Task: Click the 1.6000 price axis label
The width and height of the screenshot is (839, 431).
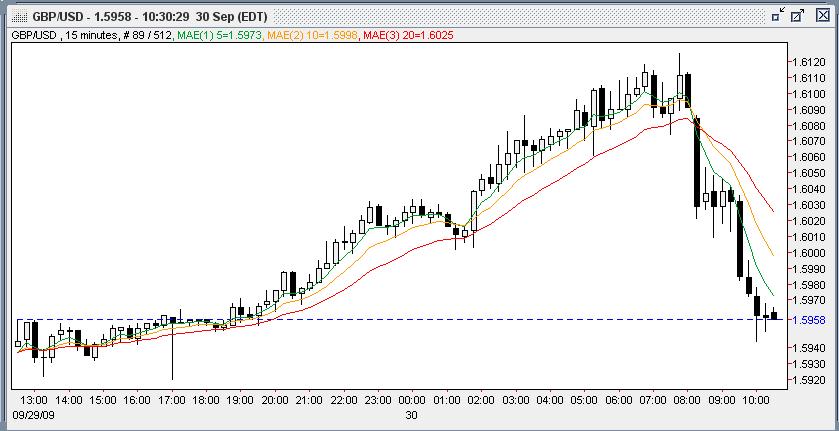Action: point(810,252)
